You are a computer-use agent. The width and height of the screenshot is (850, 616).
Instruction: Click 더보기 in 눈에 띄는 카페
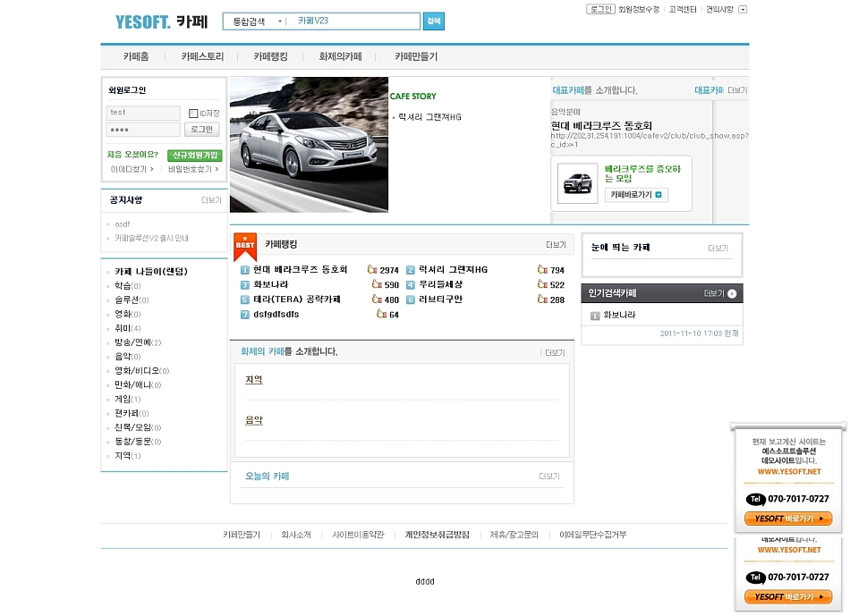[718, 249]
